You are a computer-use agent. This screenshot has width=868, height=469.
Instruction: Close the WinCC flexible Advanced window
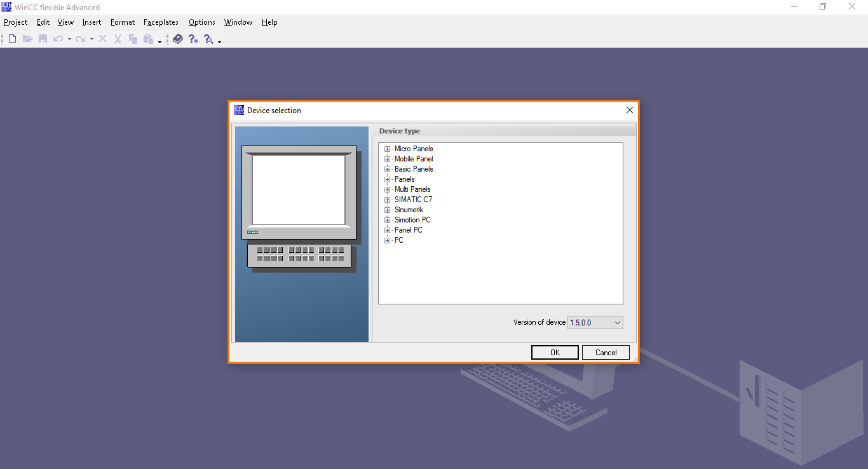tap(852, 7)
